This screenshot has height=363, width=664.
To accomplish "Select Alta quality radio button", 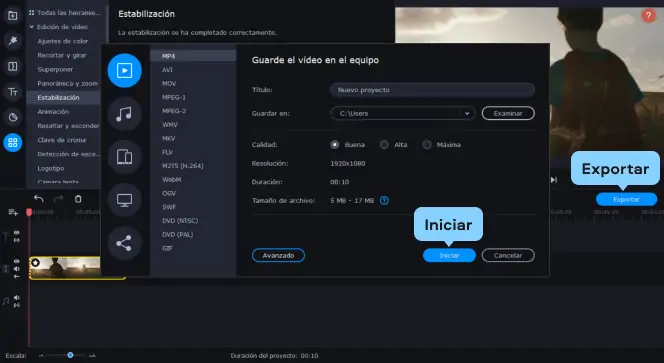I will point(384,145).
